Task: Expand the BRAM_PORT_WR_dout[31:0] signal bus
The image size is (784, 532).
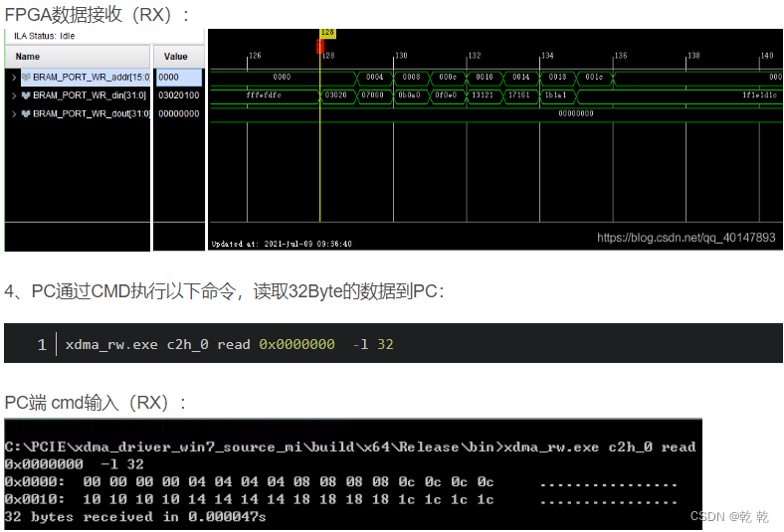Action: pos(14,114)
